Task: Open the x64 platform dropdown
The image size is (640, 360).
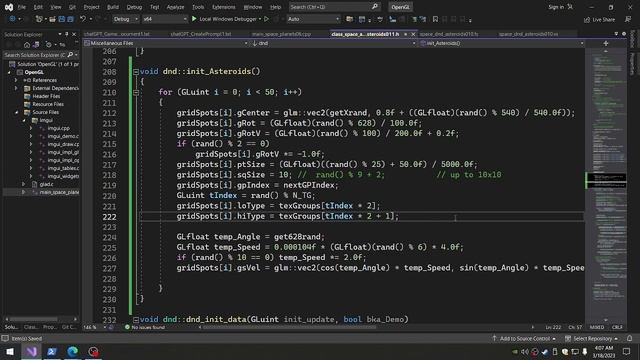Action: pyautogui.click(x=164, y=19)
